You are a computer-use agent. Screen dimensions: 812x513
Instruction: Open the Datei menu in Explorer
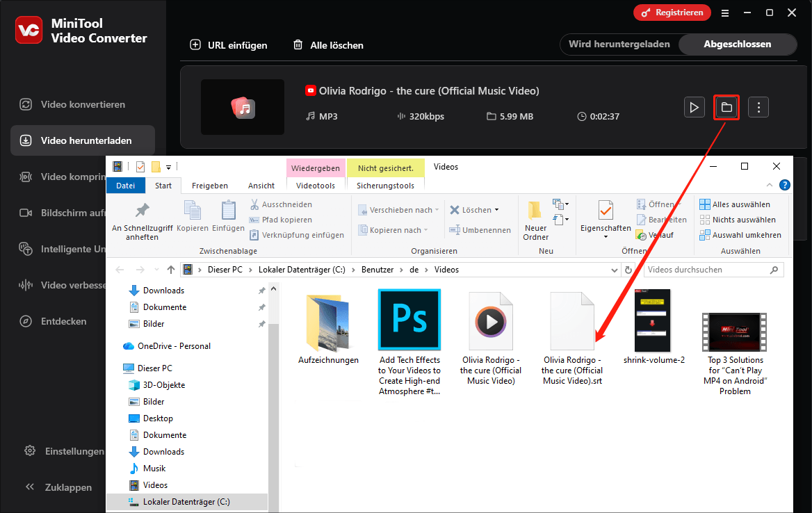coord(125,186)
